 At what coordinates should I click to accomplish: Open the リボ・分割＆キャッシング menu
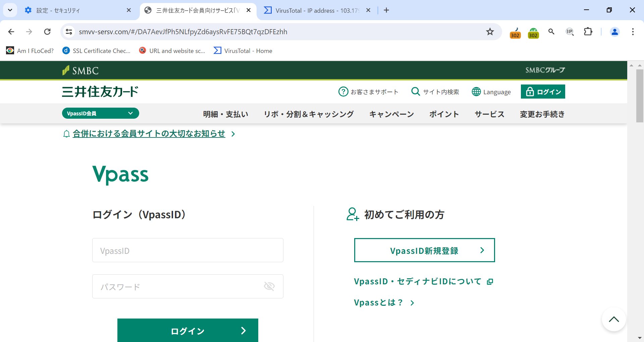309,114
